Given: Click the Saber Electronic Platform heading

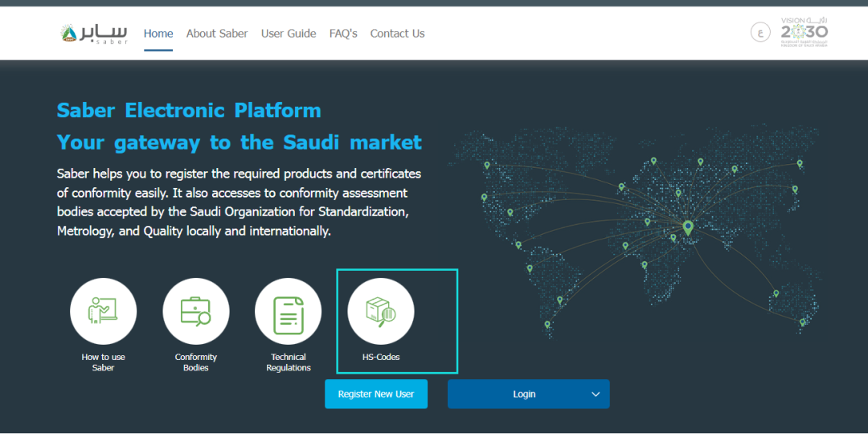Looking at the screenshot, I should point(189,110).
